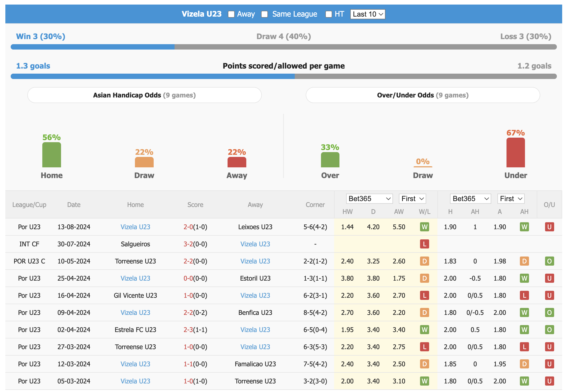Select the Over/Under Odds tab
Image resolution: width=567 pixels, height=392 pixels.
pyautogui.click(x=423, y=95)
